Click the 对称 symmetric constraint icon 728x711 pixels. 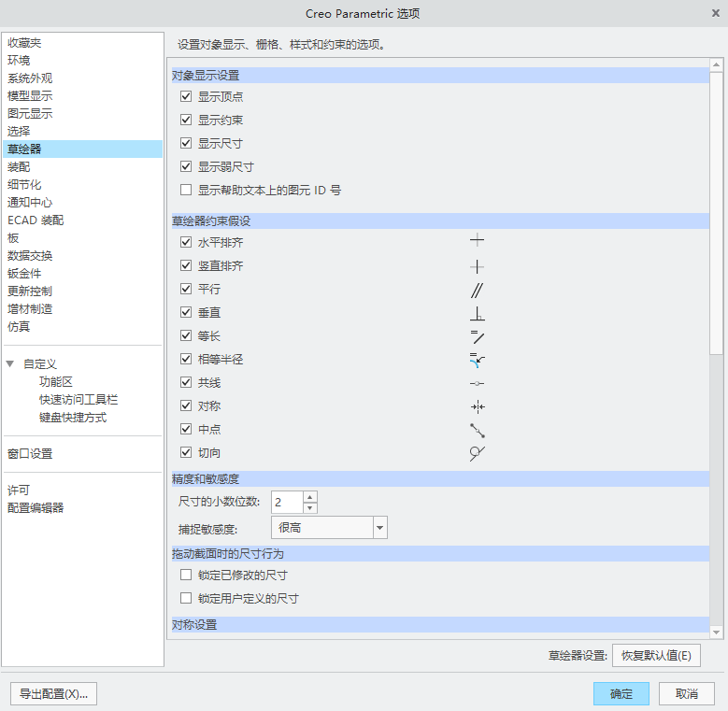(478, 407)
